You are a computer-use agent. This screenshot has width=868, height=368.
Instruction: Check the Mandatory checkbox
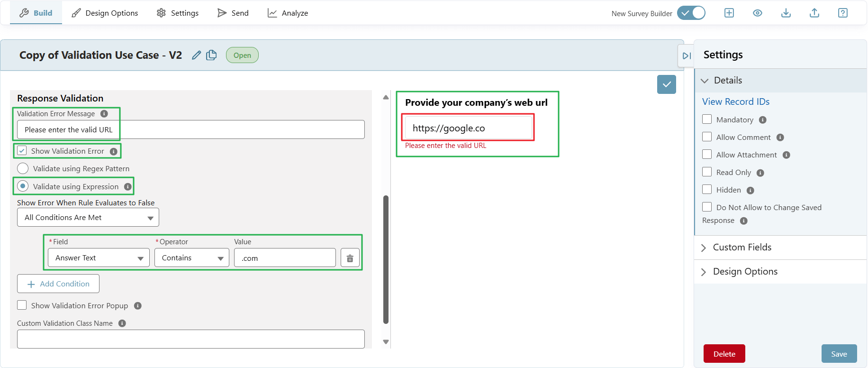click(x=707, y=119)
